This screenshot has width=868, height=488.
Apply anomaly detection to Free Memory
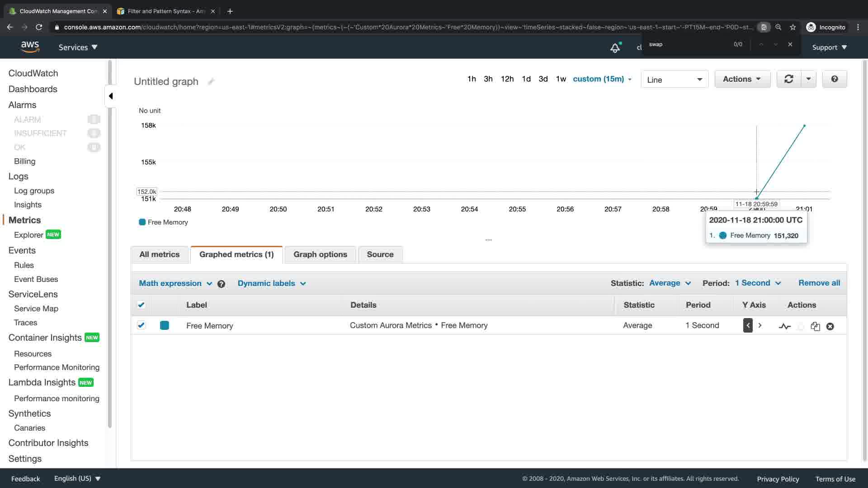point(784,326)
